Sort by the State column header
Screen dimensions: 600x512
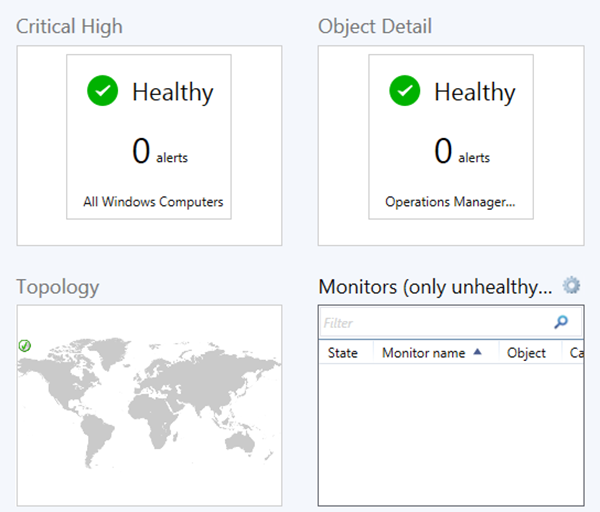click(x=343, y=353)
